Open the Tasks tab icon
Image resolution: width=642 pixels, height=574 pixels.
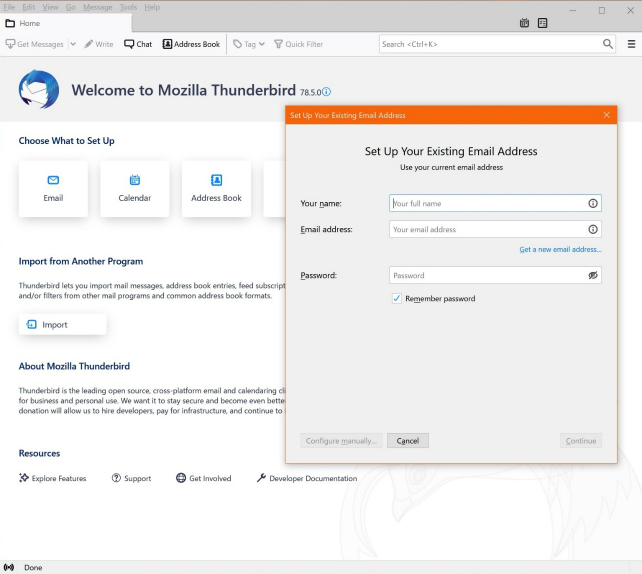point(543,23)
